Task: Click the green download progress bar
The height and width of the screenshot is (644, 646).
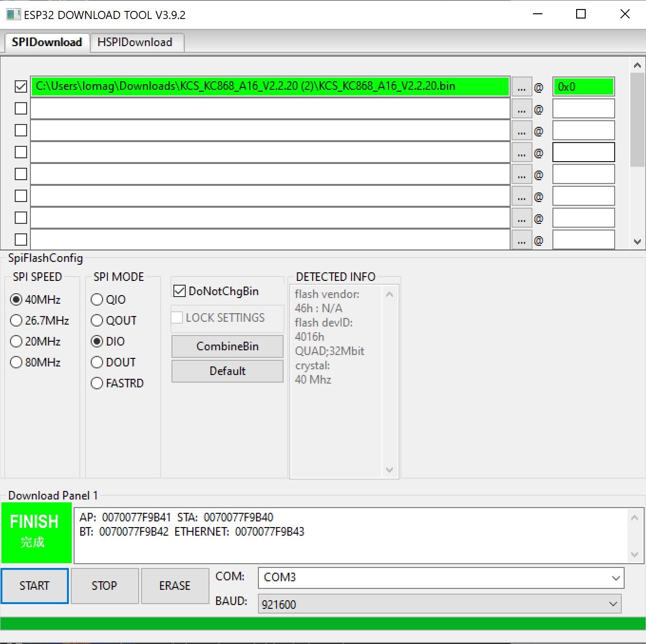Action: click(323, 624)
